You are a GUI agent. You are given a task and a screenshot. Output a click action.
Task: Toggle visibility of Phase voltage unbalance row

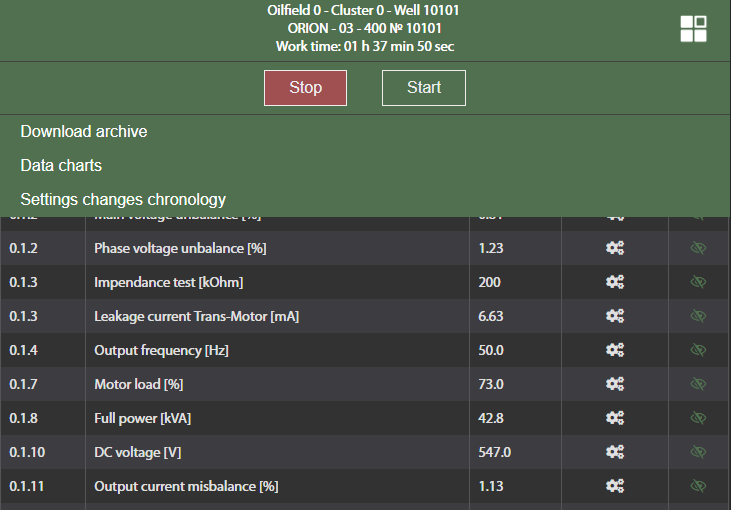click(698, 248)
